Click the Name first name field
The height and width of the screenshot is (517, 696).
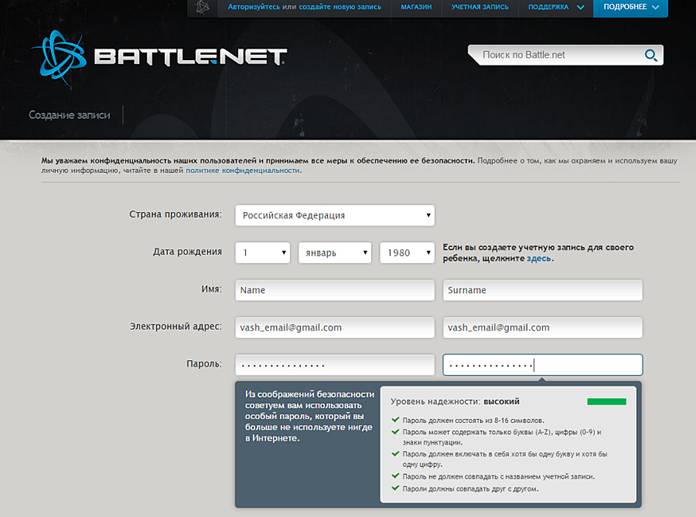[335, 290]
